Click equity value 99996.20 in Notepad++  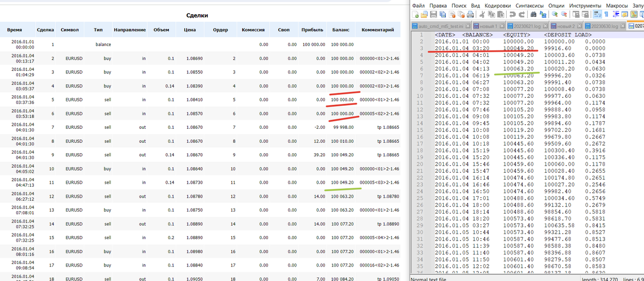pyautogui.click(x=559, y=75)
